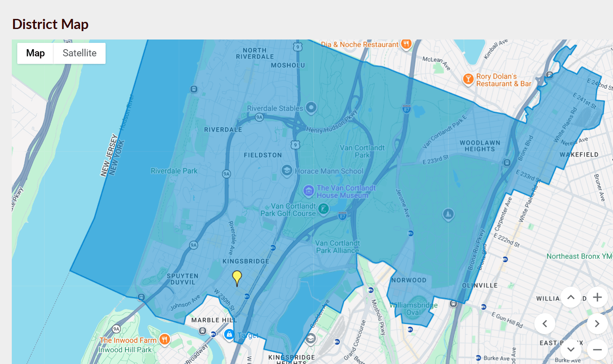Open Dia & Noche Restaurant marker
This screenshot has height=364, width=613.
pyautogui.click(x=406, y=44)
